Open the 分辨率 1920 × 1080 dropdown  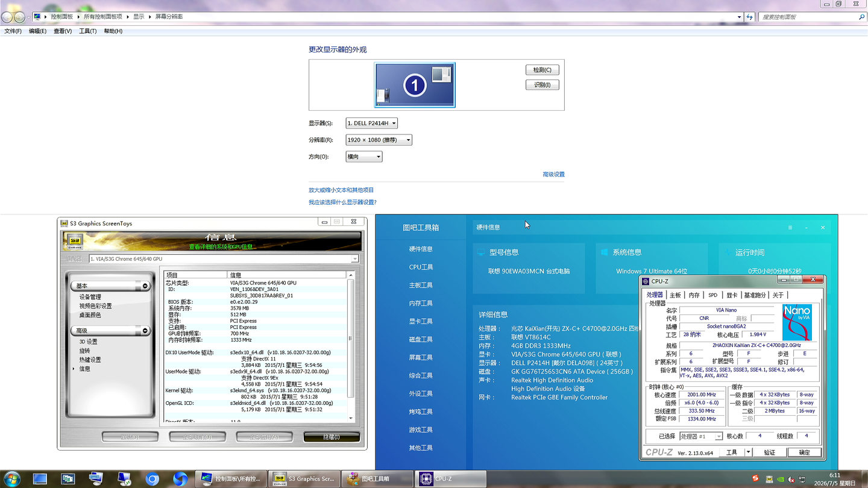pyautogui.click(x=379, y=140)
